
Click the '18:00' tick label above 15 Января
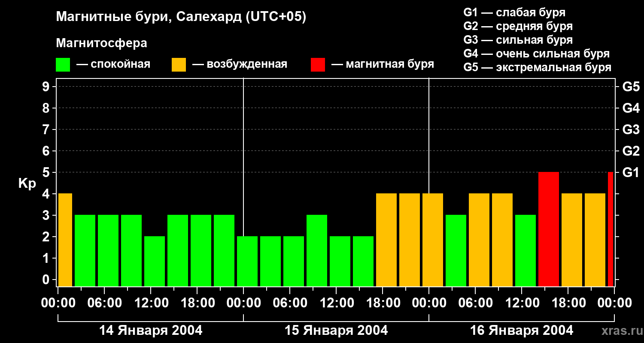(383, 303)
